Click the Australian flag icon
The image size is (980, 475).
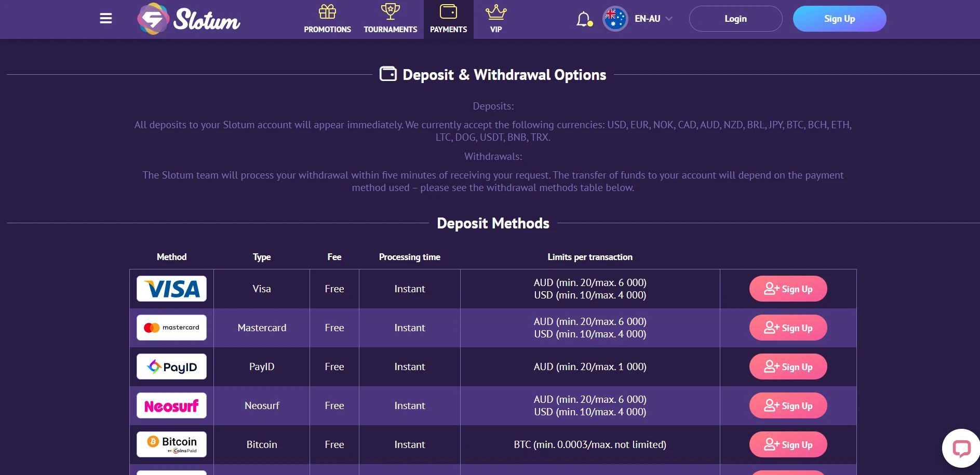[x=615, y=19]
